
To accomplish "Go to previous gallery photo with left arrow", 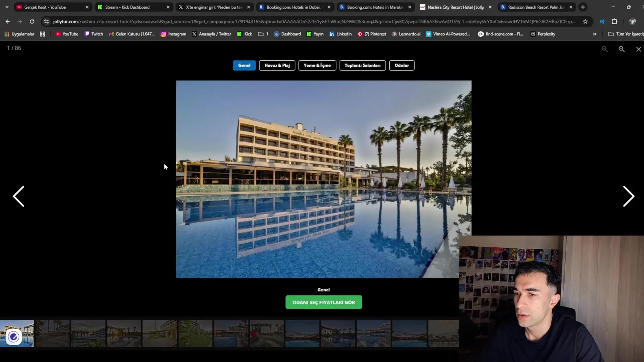I will [x=19, y=196].
